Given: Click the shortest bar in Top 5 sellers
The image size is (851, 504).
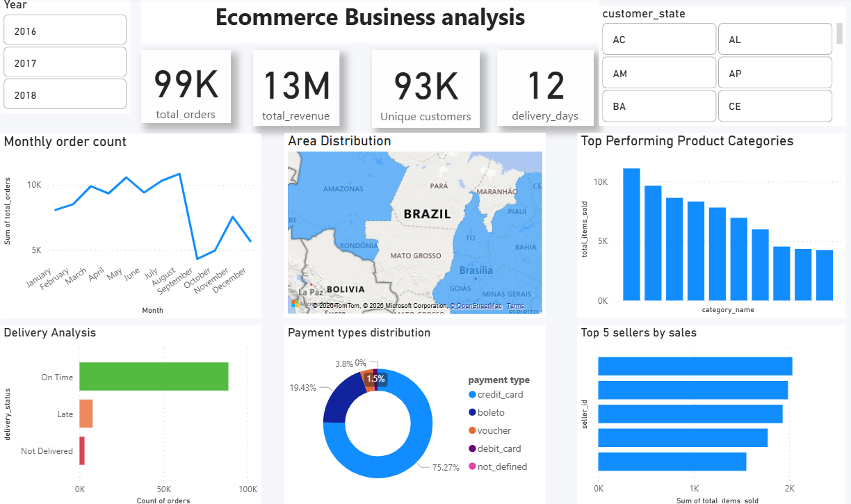Looking at the screenshot, I should tap(672, 462).
